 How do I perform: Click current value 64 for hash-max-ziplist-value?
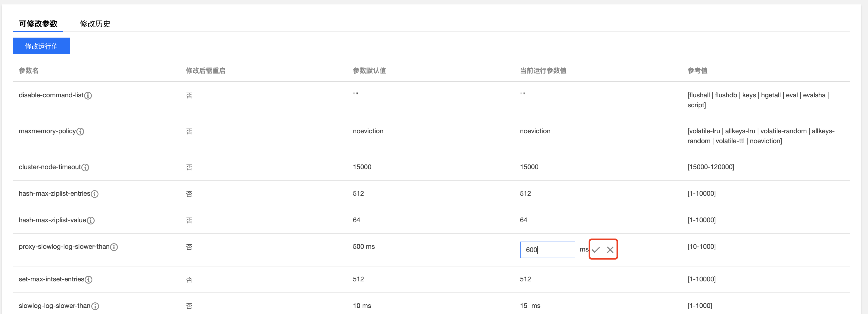(523, 220)
